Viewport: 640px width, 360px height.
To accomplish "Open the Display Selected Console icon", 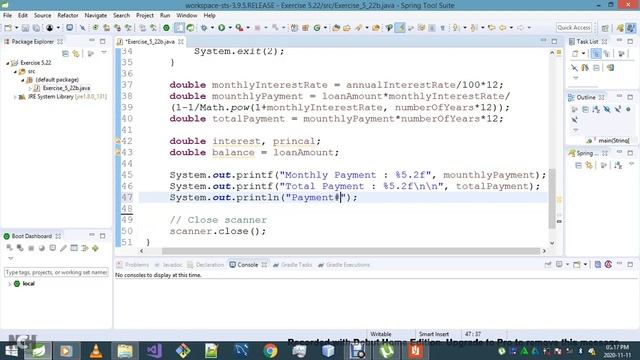I will pos(560,264).
